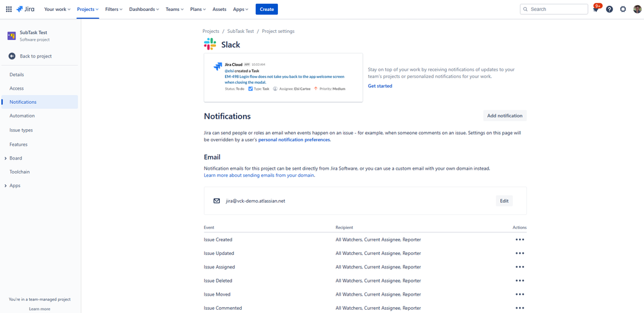Click the Jira Cloud icon in Slack preview
644x313 pixels.
(218, 66)
